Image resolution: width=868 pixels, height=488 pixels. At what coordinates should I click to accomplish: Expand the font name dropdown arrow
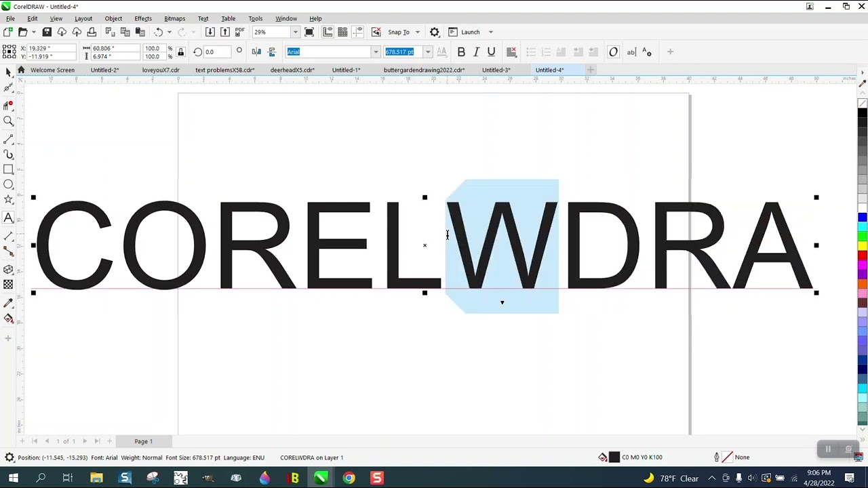point(376,52)
